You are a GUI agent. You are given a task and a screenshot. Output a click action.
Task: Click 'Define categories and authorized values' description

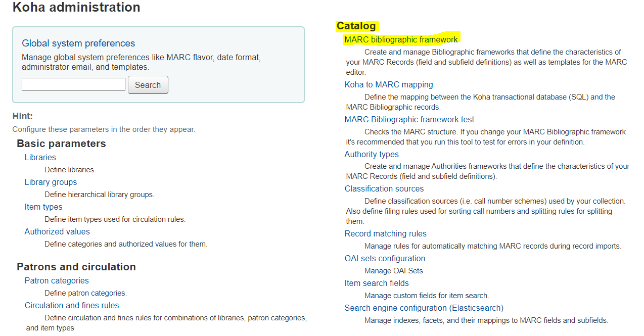(126, 244)
